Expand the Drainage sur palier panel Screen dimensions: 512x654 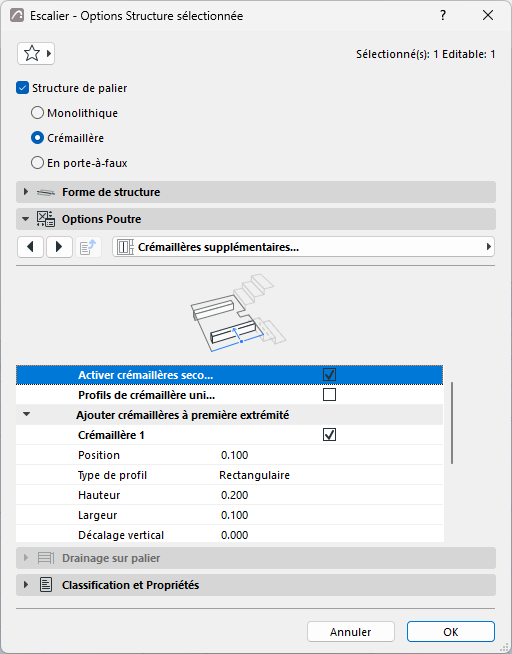26,558
